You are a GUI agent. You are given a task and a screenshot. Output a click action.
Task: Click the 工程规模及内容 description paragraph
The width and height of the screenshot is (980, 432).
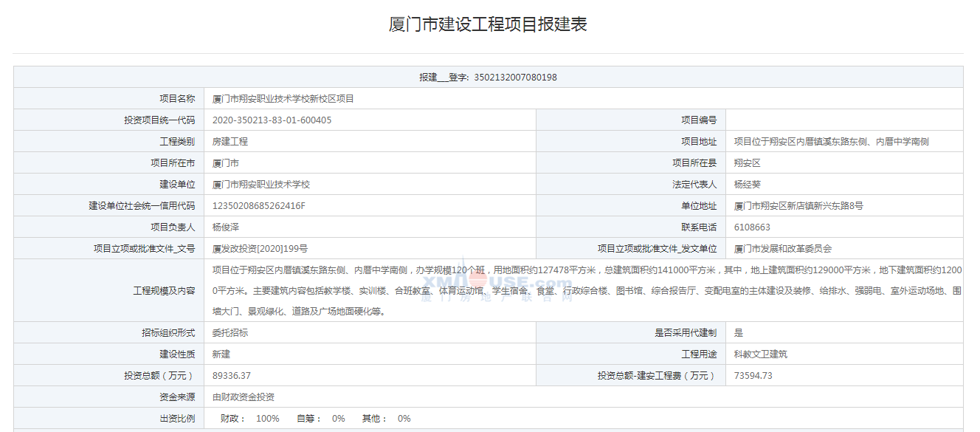(587, 291)
